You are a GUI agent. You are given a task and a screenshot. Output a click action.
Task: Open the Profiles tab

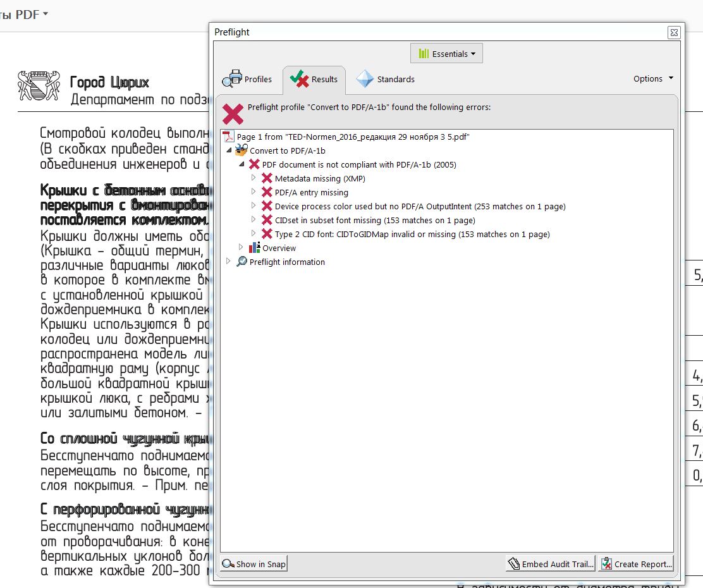(x=247, y=79)
